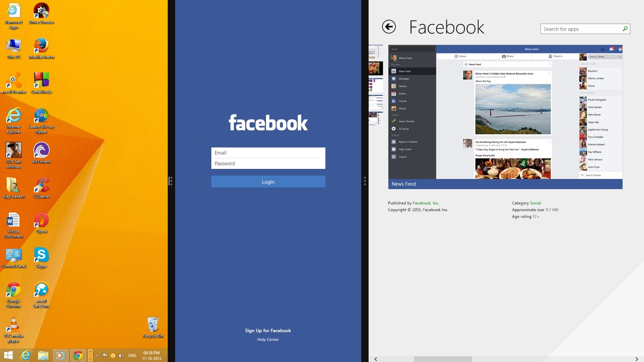The image size is (644, 362).
Task: Click the Password field on Facebook login
Action: [x=268, y=164]
